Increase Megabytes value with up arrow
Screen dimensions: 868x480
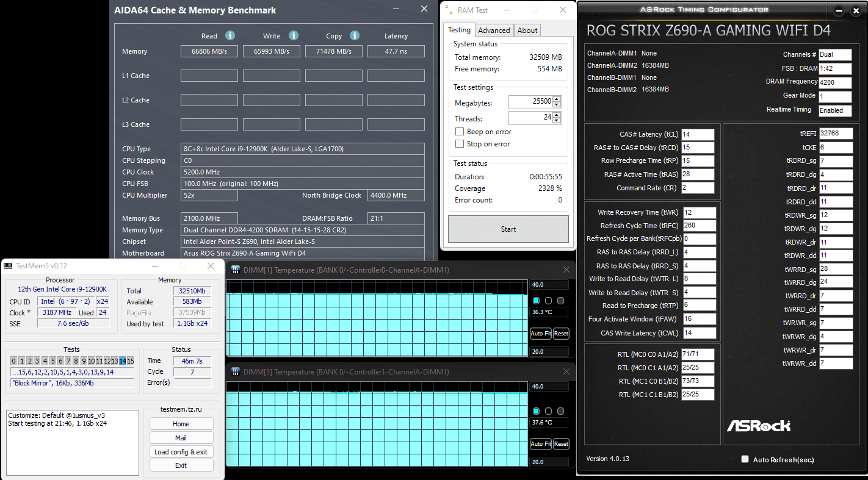(556, 99)
